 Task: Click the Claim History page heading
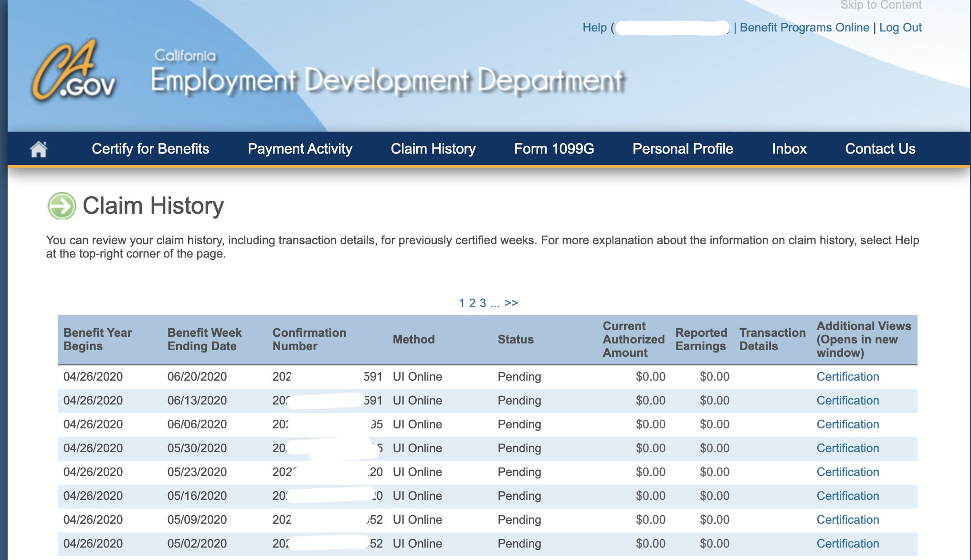(153, 206)
